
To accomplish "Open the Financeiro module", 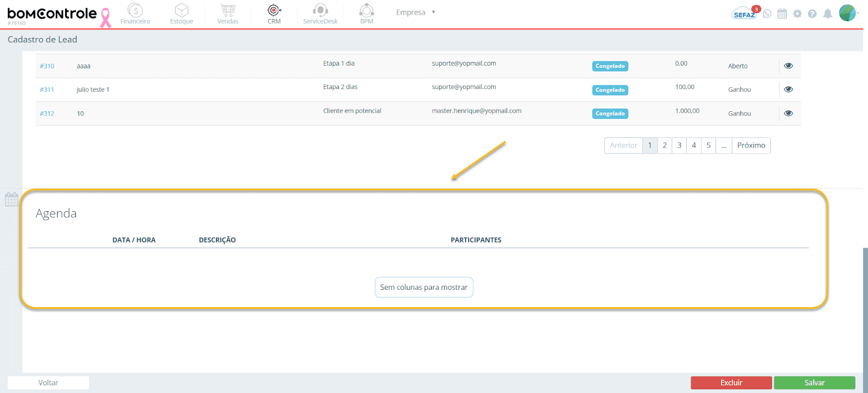I will pos(135,14).
